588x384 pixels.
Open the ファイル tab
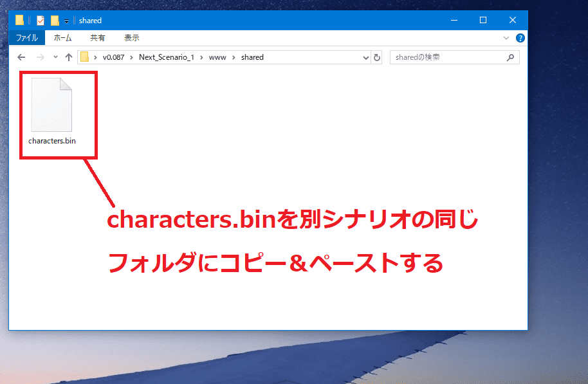26,38
